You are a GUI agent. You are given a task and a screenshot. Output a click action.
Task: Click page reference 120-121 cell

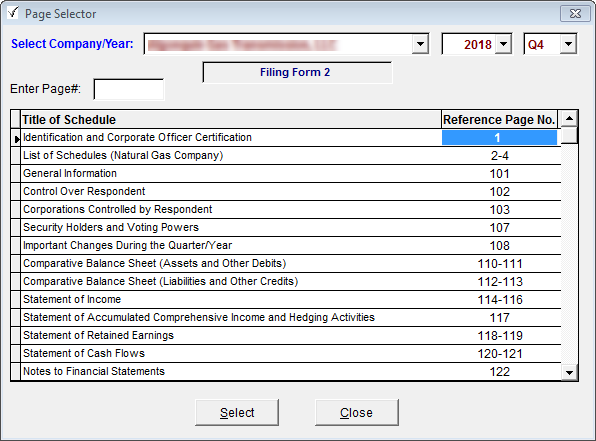pyautogui.click(x=499, y=354)
